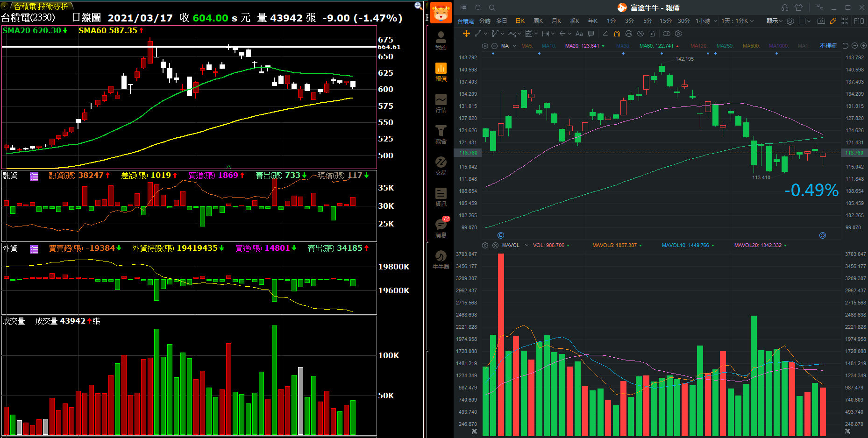The height and width of the screenshot is (438, 868).
Task: Click the Futu mascot avatar logo
Action: [441, 12]
